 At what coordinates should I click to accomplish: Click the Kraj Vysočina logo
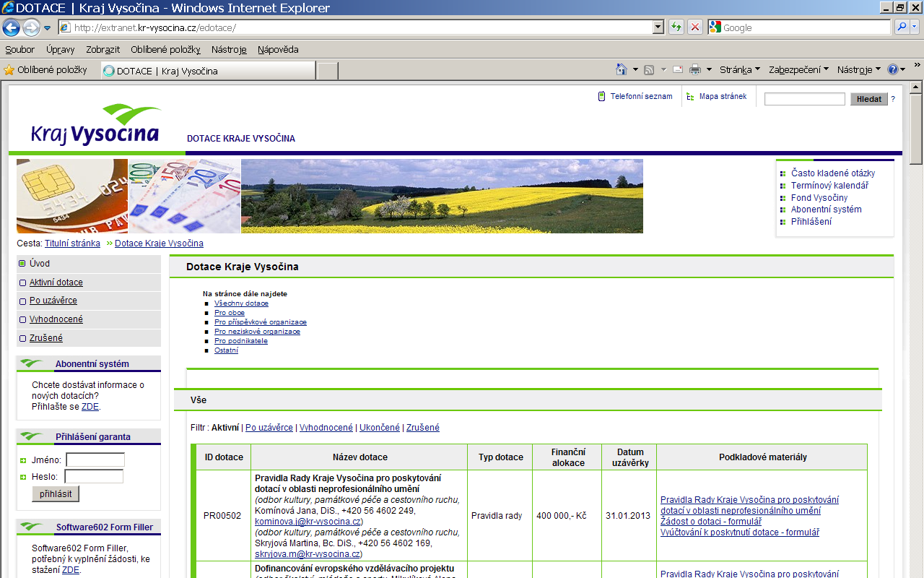(96, 124)
